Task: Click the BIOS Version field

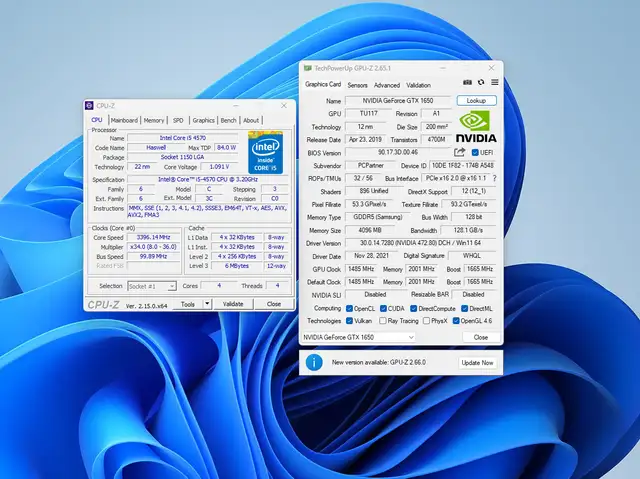Action: click(x=398, y=152)
